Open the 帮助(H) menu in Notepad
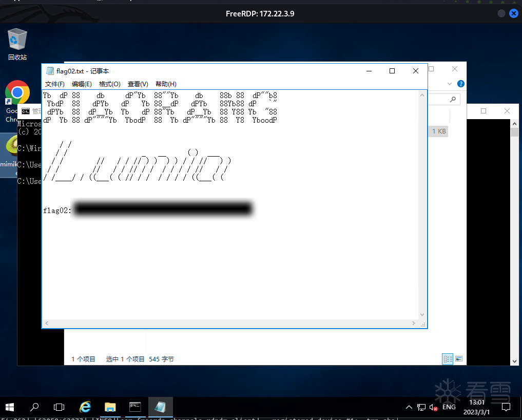The image size is (522, 420). coord(166,84)
